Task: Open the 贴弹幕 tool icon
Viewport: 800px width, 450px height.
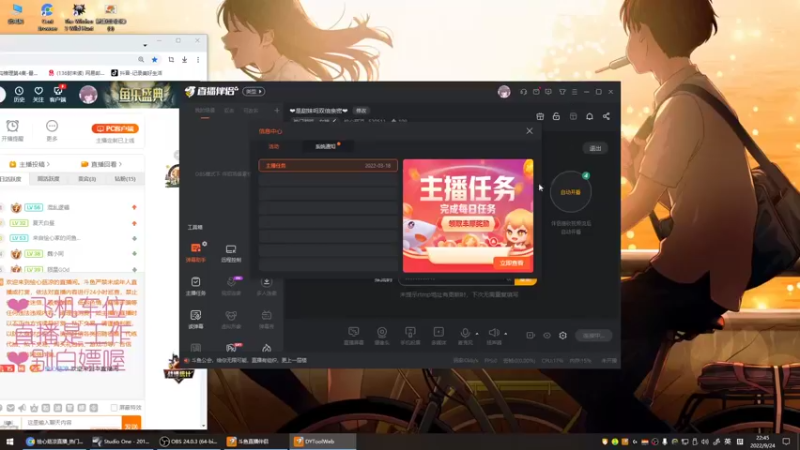Action: [196, 319]
